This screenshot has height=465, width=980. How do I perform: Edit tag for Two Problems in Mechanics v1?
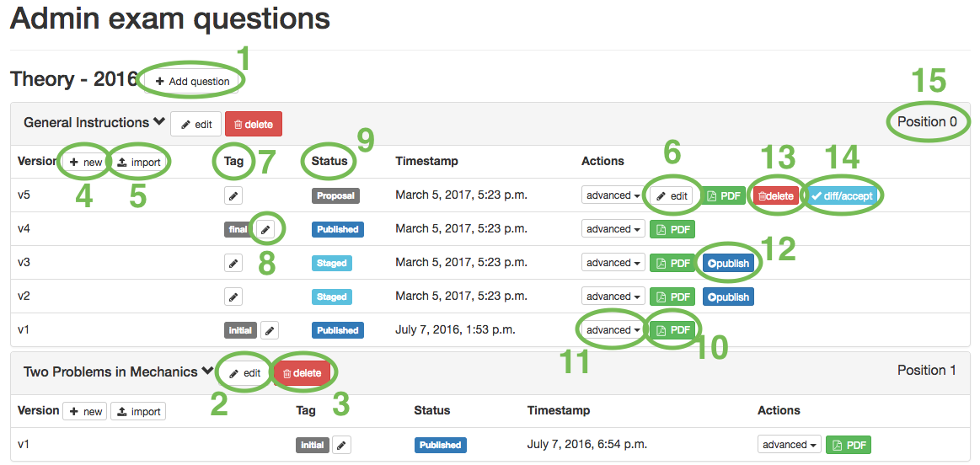point(341,445)
